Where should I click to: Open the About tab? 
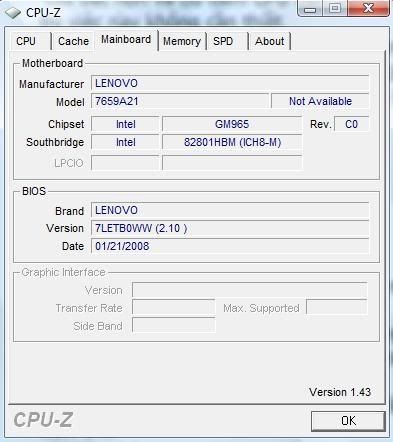coord(270,41)
